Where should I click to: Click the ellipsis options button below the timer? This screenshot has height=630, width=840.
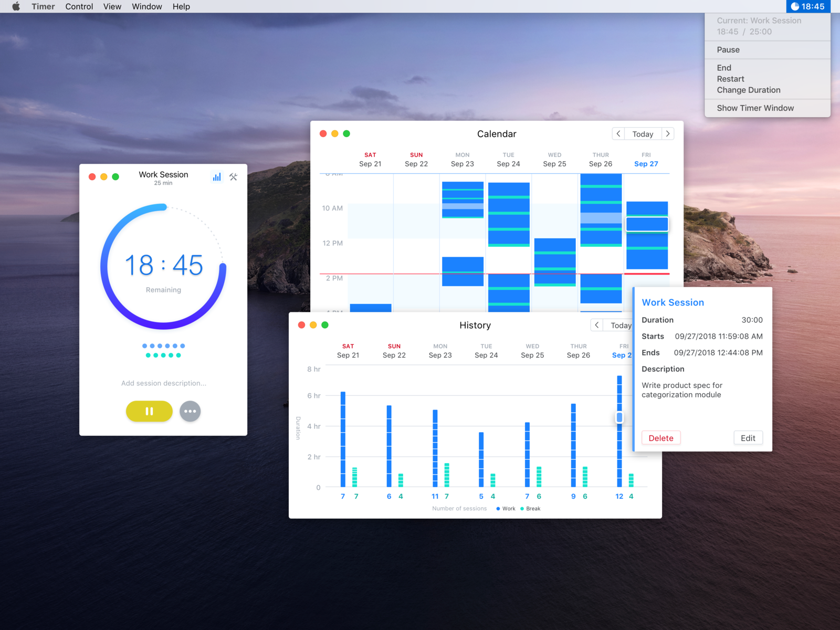[x=190, y=411]
